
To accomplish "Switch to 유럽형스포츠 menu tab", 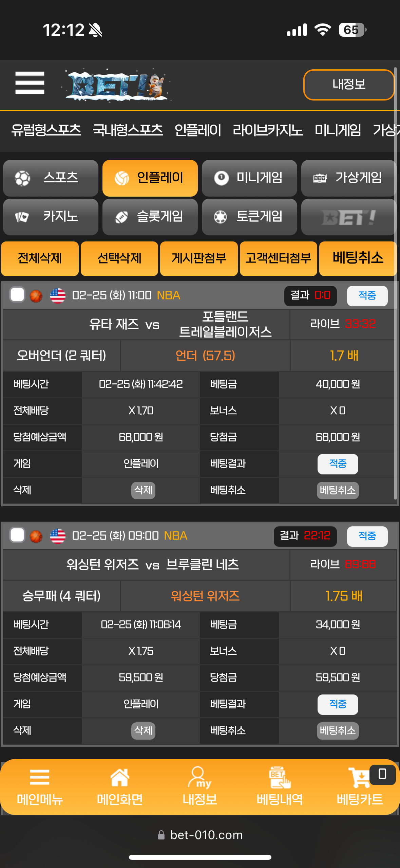I will pyautogui.click(x=46, y=130).
